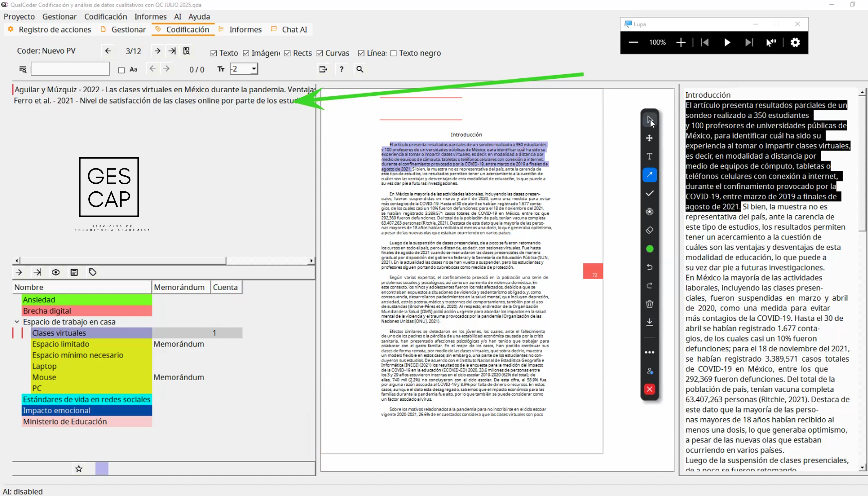
Task: Click the Nombre column header
Action: point(82,287)
